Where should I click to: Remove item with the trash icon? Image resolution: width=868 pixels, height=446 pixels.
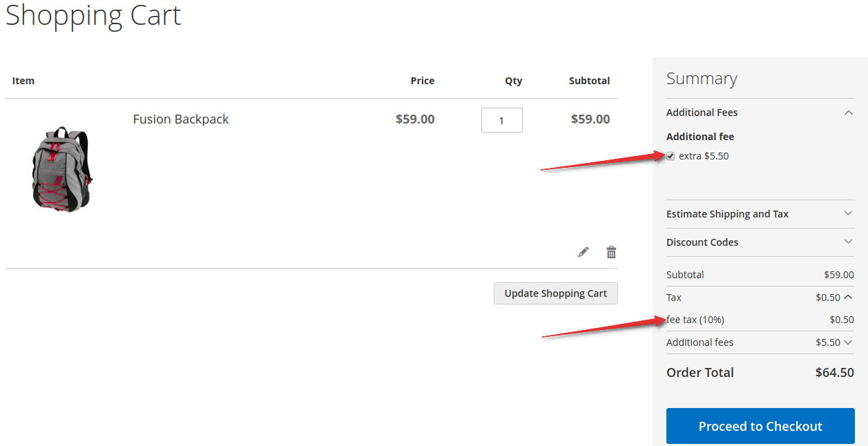coord(611,252)
